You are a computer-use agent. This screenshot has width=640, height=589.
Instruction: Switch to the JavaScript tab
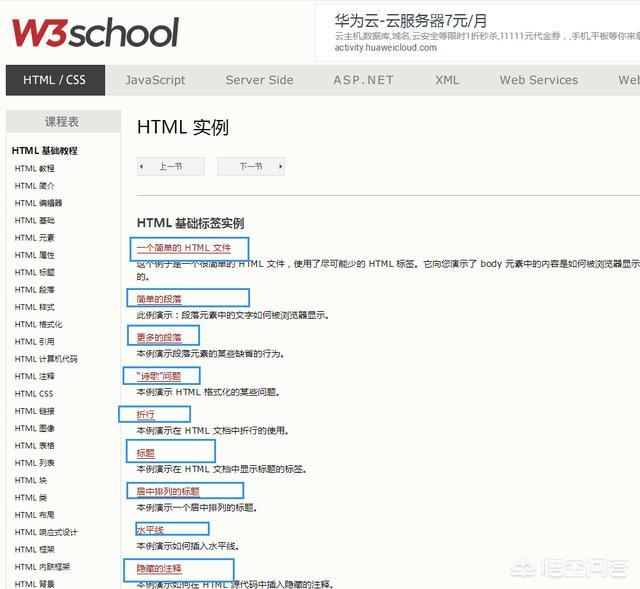tap(155, 80)
